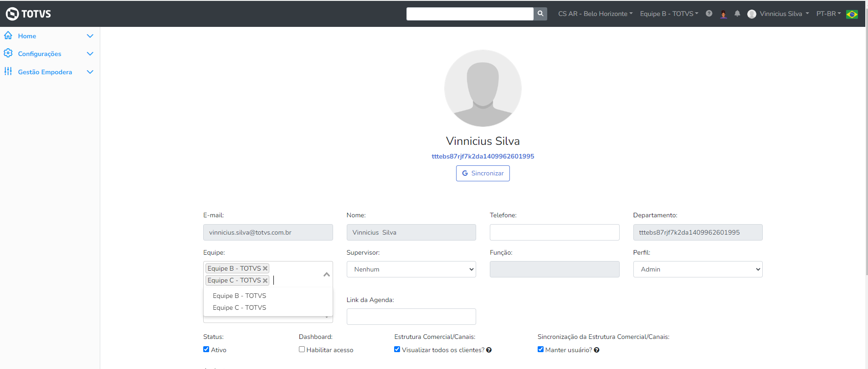Open the Perfil Admin dropdown
This screenshot has width=868, height=369.
698,269
